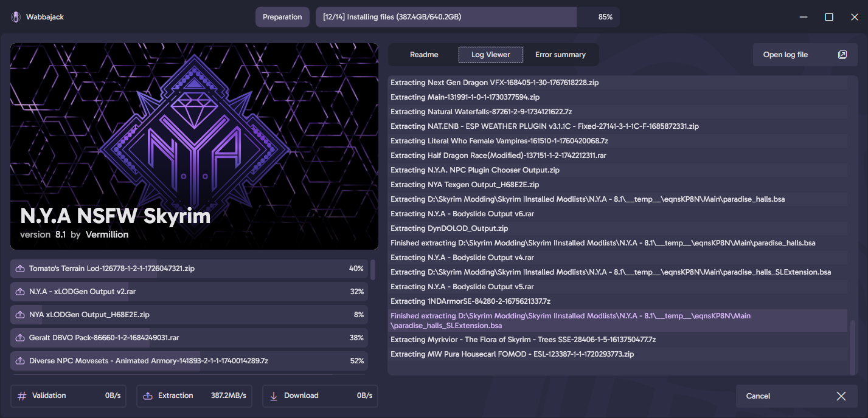Click extract icon beside N.Y.A - xLODGen Output v2.rar
The height and width of the screenshot is (418, 868).
(19, 292)
